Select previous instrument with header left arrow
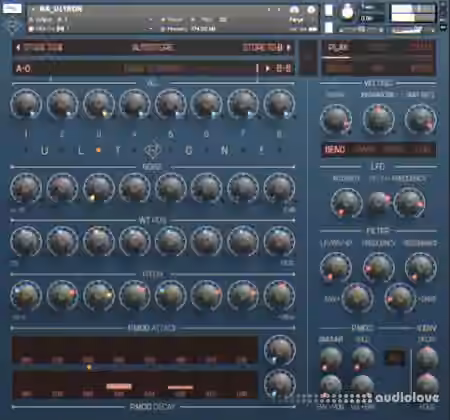 pyautogui.click(x=269, y=9)
